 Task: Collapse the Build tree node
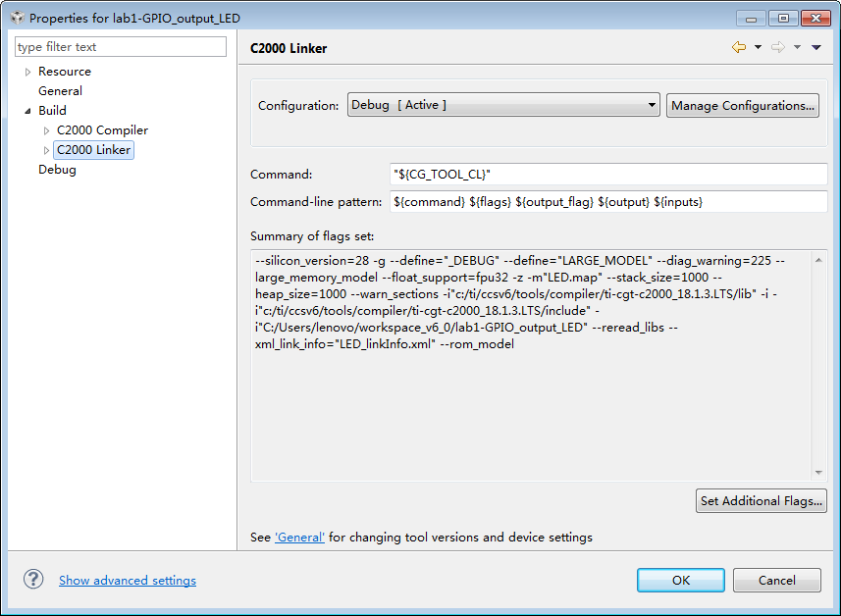click(x=27, y=111)
